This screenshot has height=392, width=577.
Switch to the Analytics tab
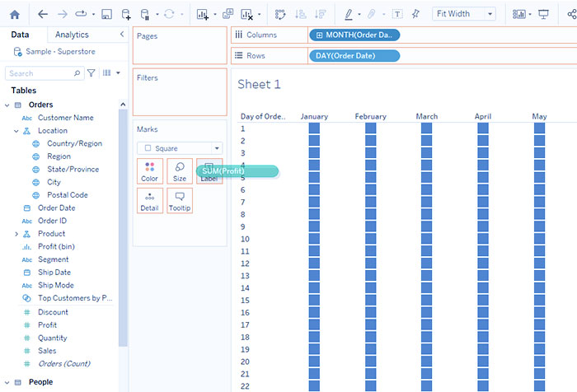72,35
